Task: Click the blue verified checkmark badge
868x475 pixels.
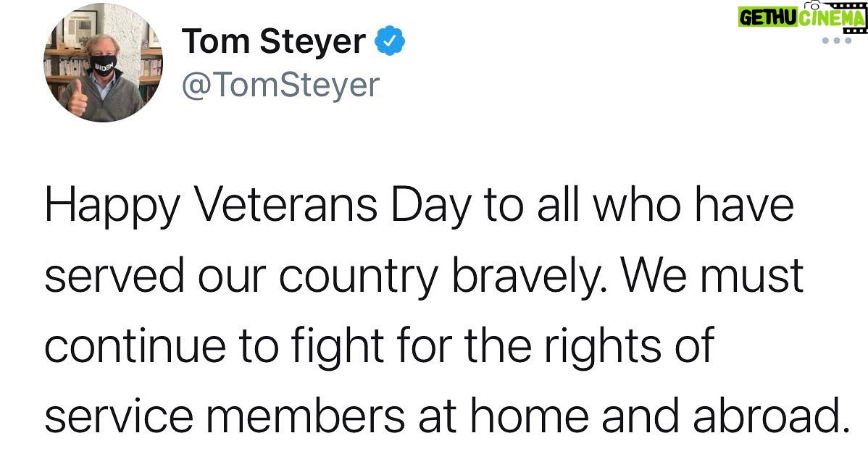Action: (391, 41)
